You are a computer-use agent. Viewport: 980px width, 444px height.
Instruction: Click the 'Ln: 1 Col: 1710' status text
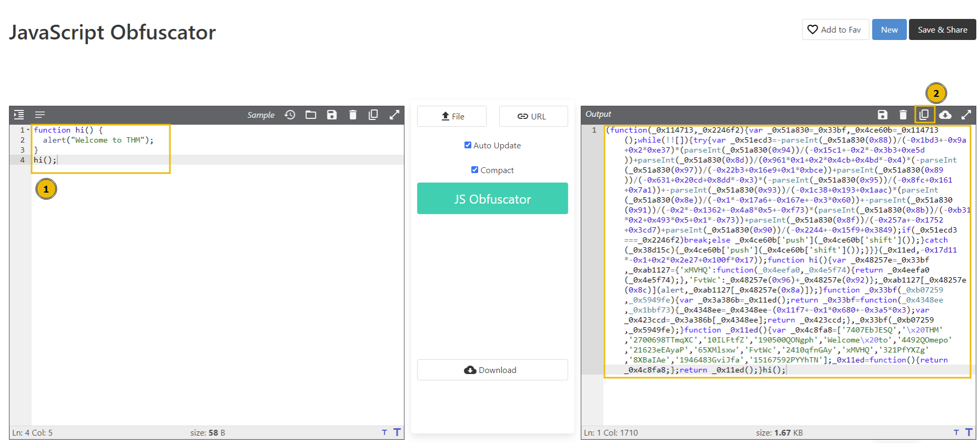(611, 432)
